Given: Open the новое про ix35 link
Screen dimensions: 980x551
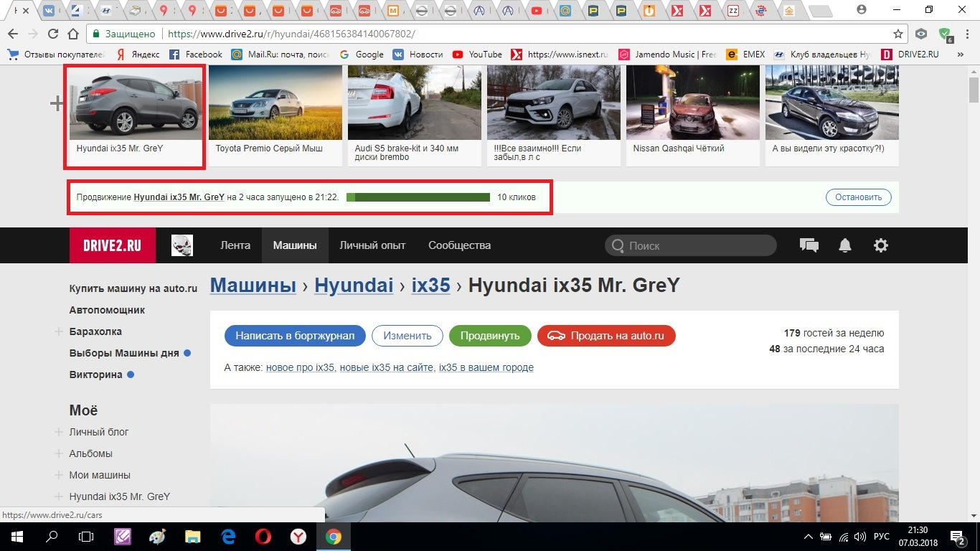Looking at the screenshot, I should (300, 367).
